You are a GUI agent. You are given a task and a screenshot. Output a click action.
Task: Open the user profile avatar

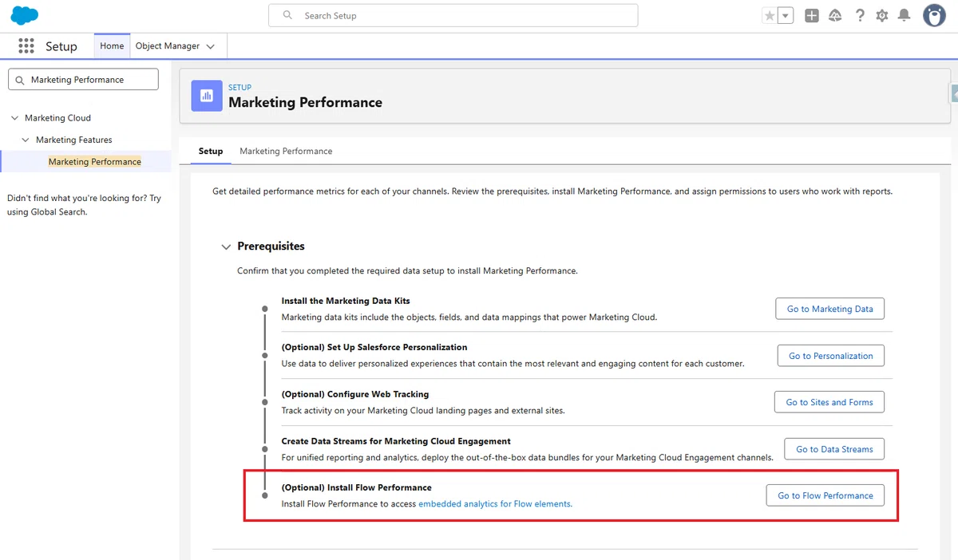point(934,15)
